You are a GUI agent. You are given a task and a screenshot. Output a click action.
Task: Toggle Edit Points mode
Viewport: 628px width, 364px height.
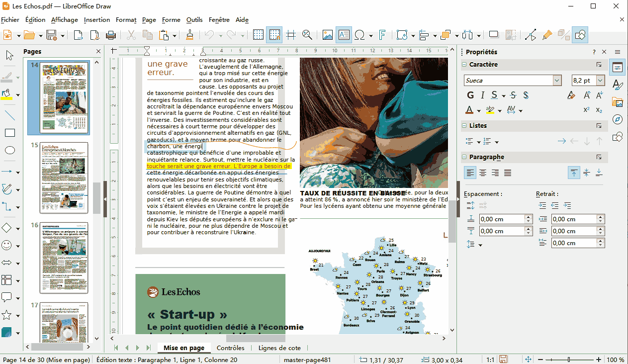pyautogui.click(x=531, y=35)
